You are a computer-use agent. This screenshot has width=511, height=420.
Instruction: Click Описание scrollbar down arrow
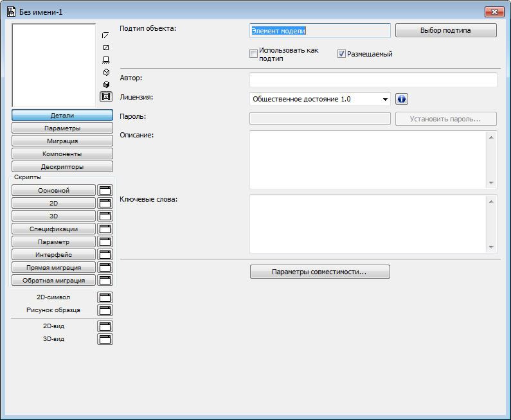tap(492, 183)
